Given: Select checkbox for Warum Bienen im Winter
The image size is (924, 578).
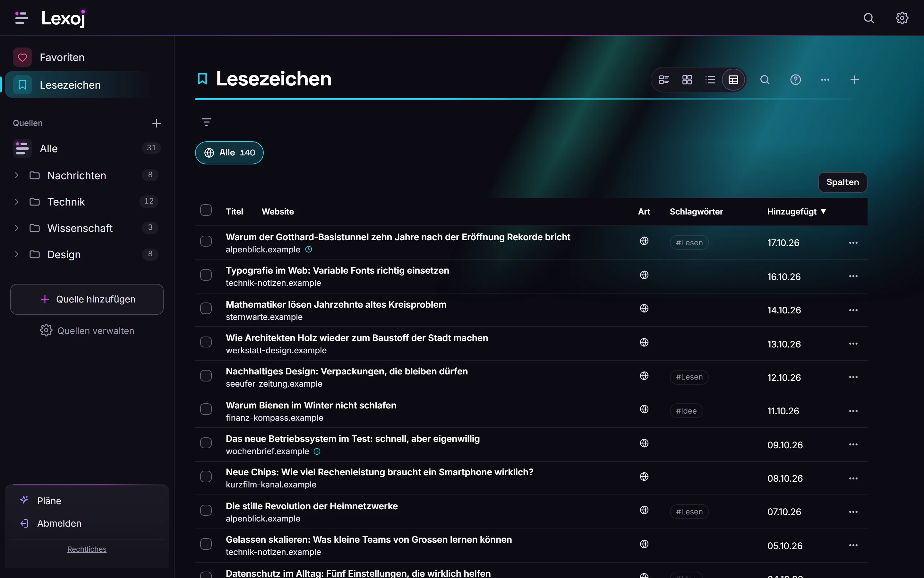Looking at the screenshot, I should 206,409.
